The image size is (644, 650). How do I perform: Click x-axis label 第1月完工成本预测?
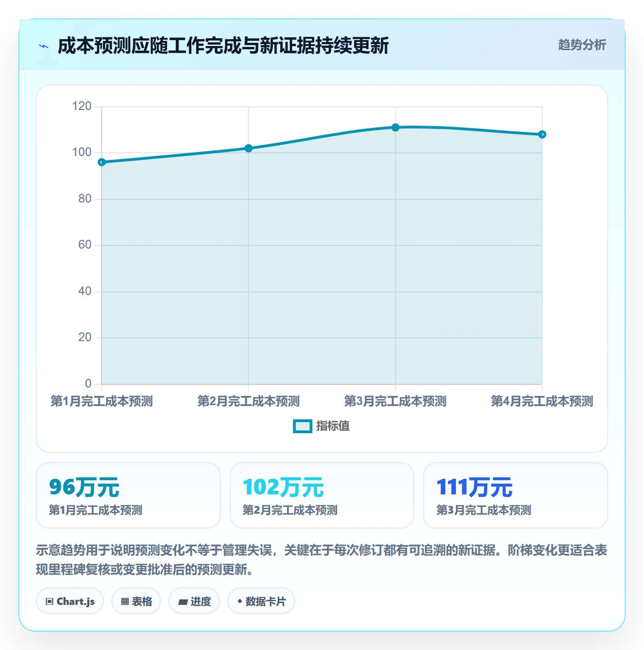[x=102, y=401]
